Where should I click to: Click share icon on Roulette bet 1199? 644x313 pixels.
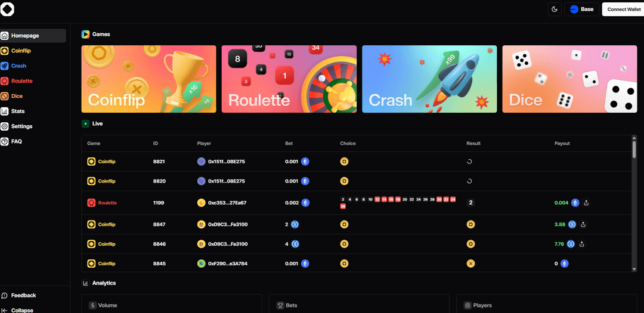click(586, 203)
